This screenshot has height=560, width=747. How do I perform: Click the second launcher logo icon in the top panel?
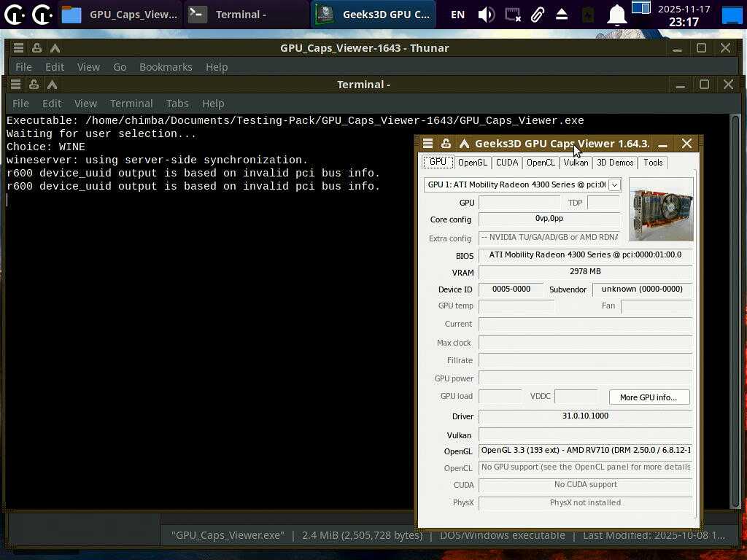(x=42, y=15)
